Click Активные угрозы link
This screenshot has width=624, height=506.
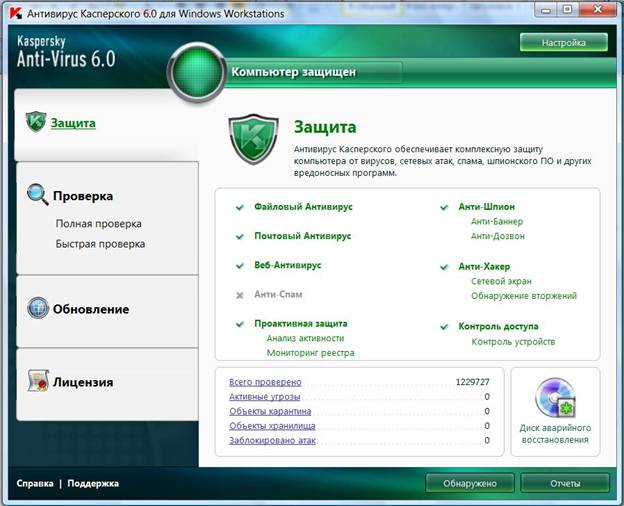[265, 397]
